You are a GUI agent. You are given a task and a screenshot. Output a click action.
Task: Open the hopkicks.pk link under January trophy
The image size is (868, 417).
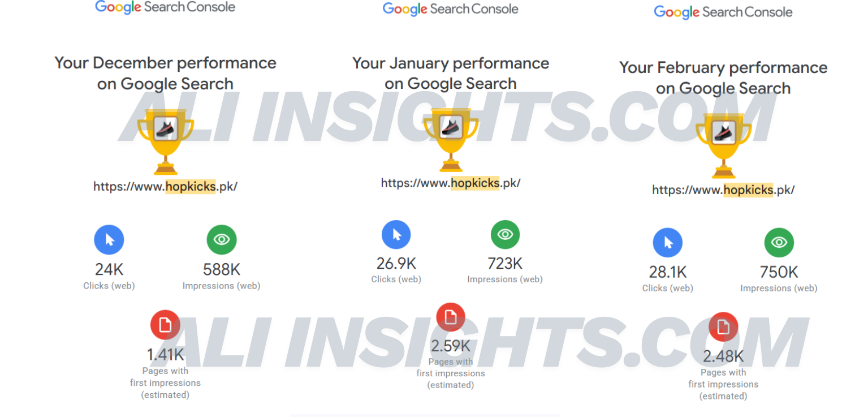pyautogui.click(x=451, y=183)
